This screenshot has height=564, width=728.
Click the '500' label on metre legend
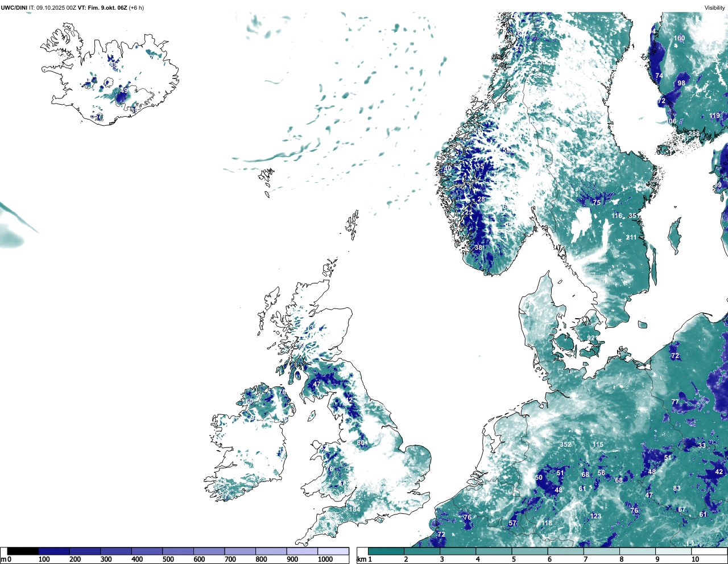(x=168, y=559)
